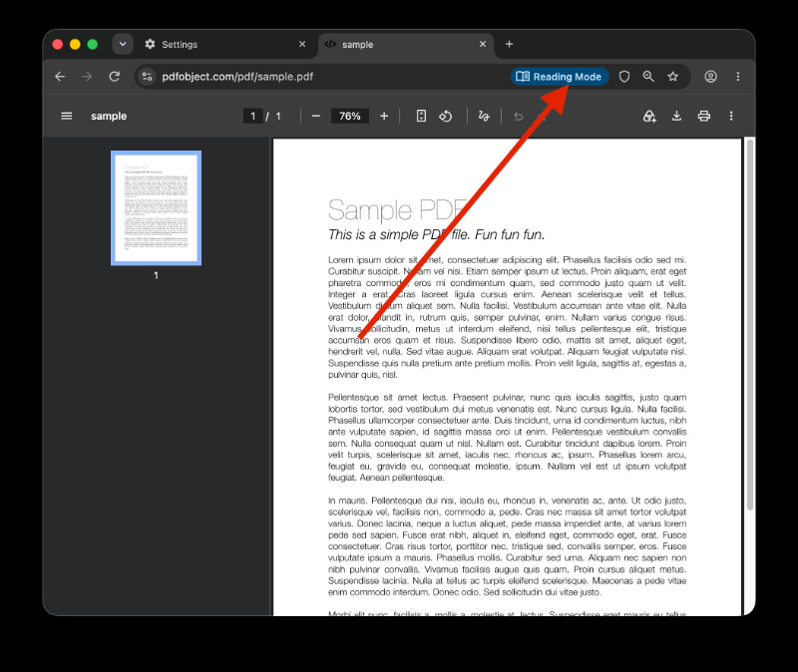Viewport: 798px width, 672px height.
Task: Click the forward navigation arrow
Action: coord(87,77)
